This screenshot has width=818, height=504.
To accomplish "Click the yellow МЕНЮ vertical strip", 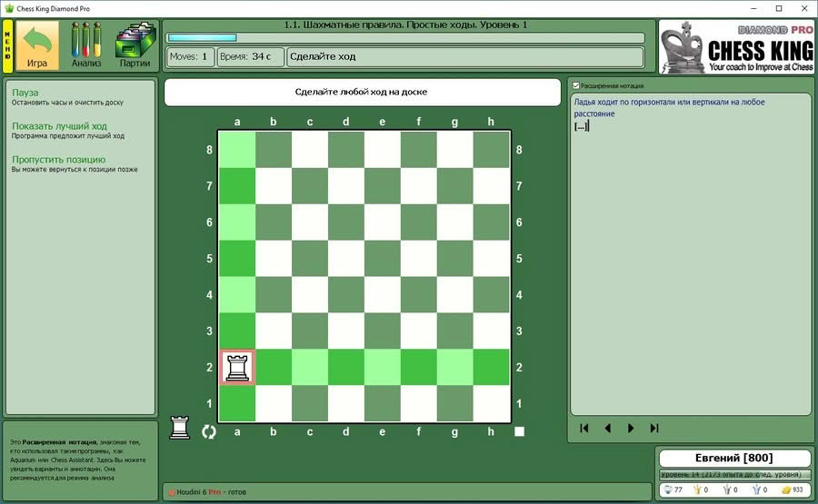I will click(7, 45).
